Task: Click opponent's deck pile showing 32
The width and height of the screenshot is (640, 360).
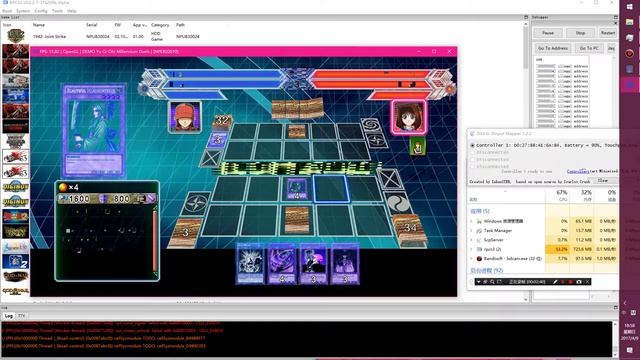Action: click(222, 121)
